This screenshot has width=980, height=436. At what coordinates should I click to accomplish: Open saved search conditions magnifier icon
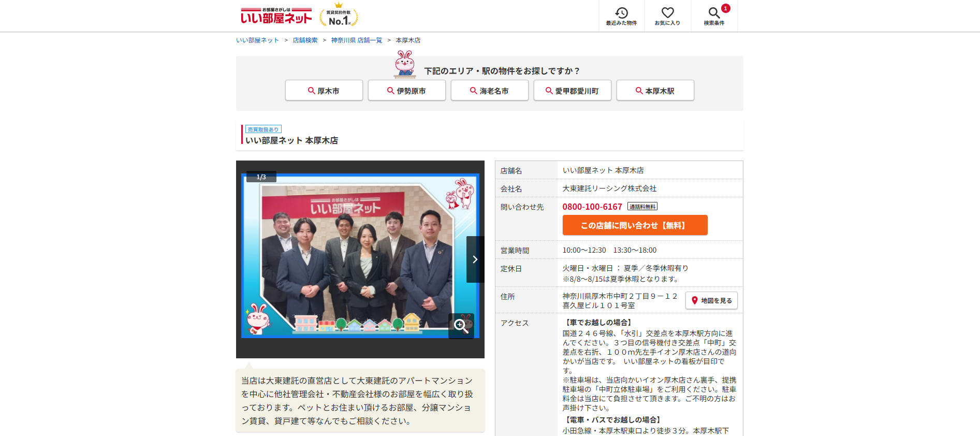click(714, 16)
